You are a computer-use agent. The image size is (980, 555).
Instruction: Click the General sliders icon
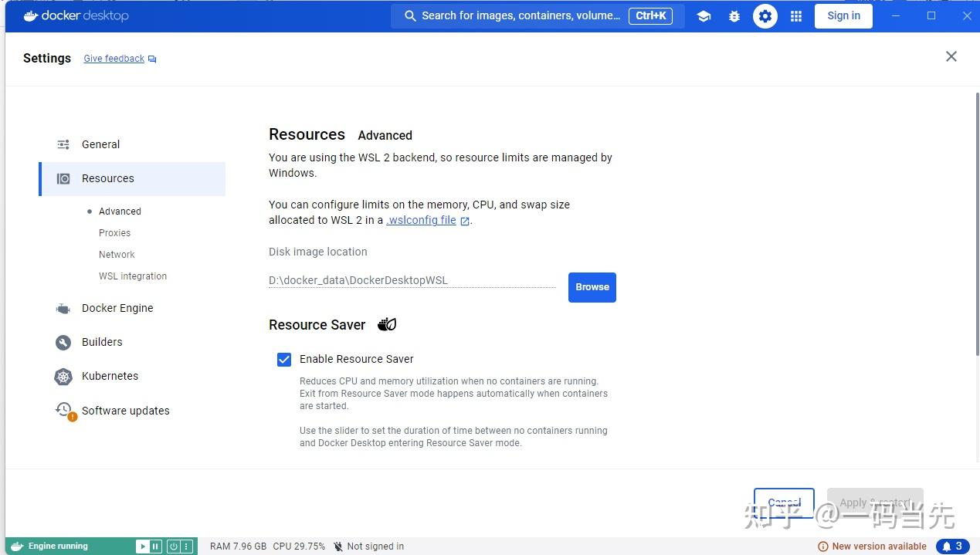(63, 144)
